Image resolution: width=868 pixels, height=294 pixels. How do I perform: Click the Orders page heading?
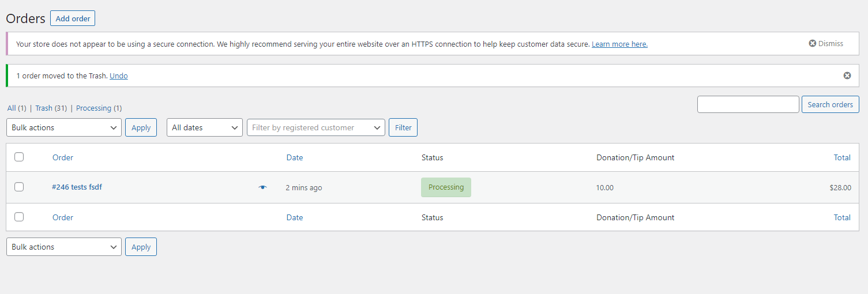[25, 18]
